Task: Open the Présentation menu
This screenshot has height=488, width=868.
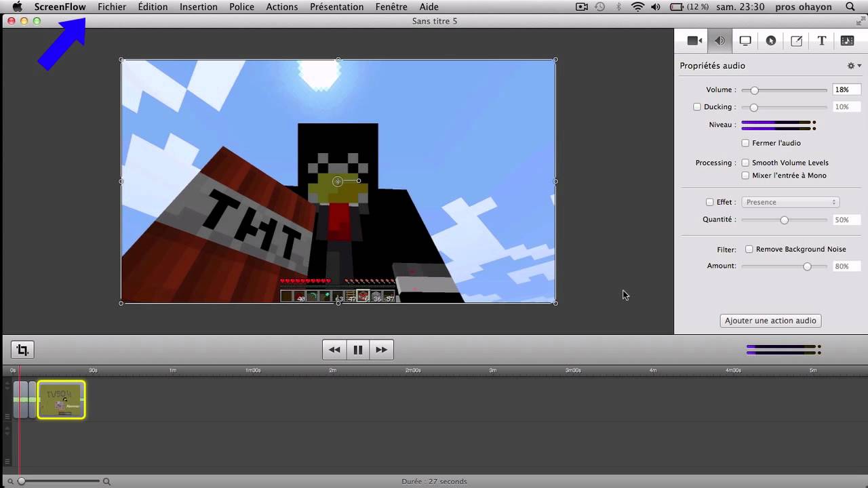Action: (x=336, y=7)
